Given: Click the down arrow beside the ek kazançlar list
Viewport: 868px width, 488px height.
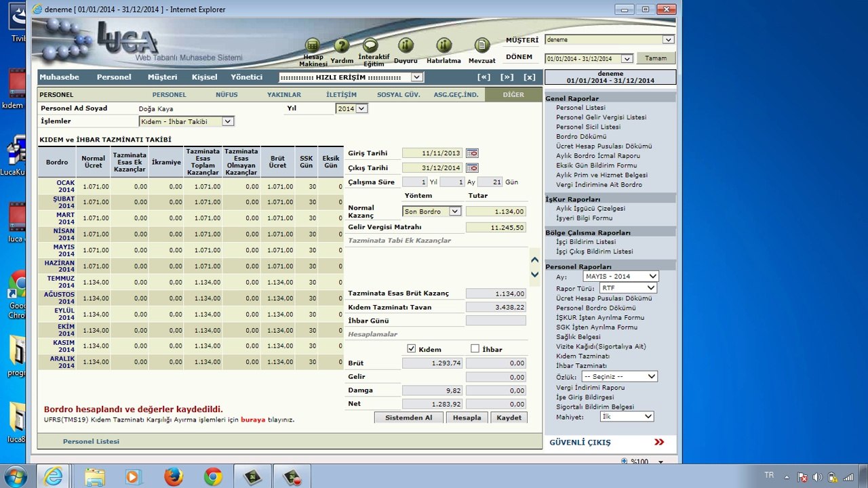Looking at the screenshot, I should (534, 274).
